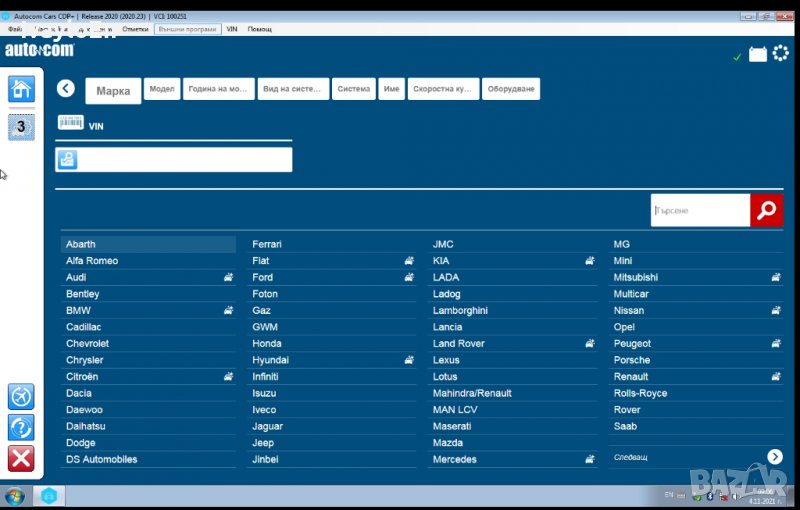Click the red X exit icon
Screen dimensions: 800x510
tap(21, 459)
